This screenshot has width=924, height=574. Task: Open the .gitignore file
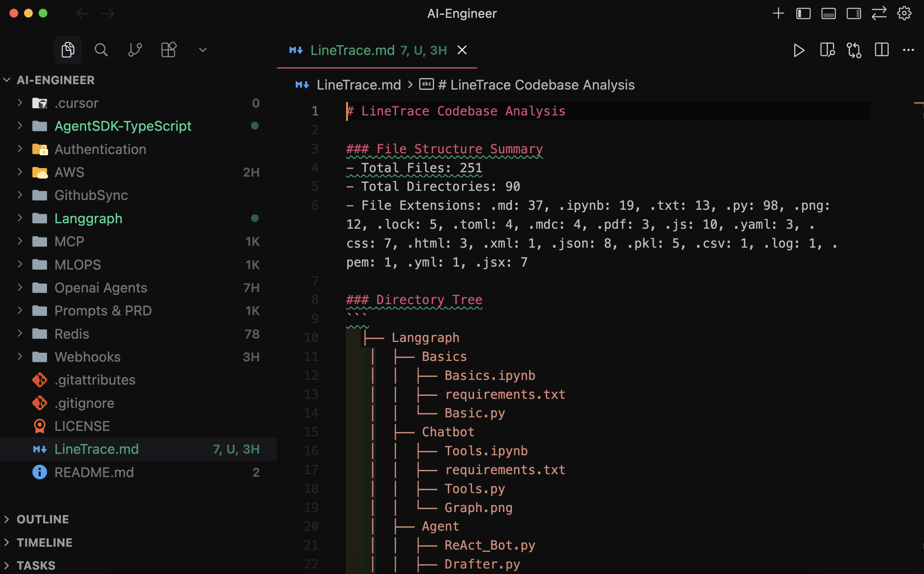coord(138,403)
